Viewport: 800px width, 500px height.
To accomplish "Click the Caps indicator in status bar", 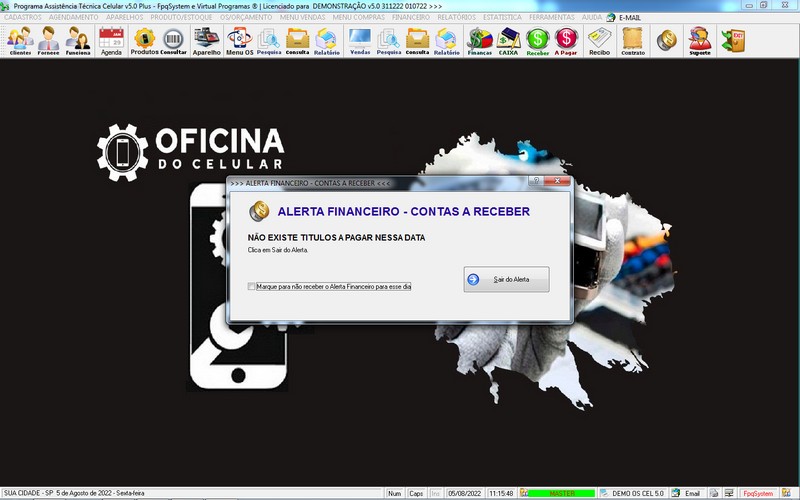I will click(416, 493).
